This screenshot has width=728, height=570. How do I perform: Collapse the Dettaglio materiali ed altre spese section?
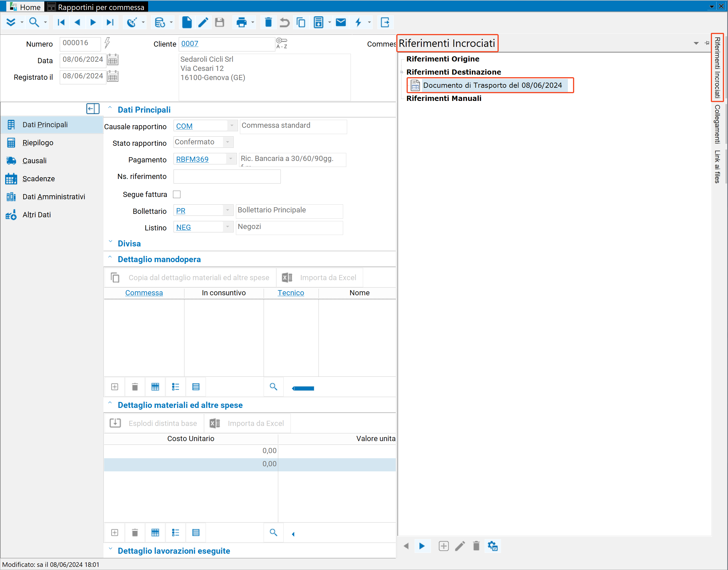(x=110, y=403)
